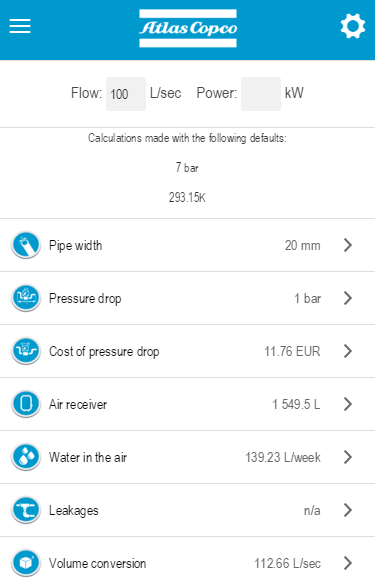Open settings via gear icon
The width and height of the screenshot is (375, 588).
point(352,26)
